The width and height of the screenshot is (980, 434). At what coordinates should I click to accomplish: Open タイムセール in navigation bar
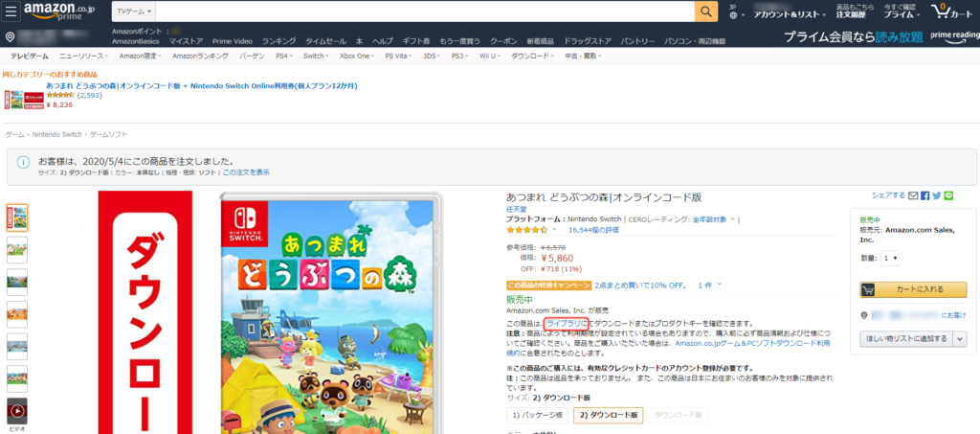click(325, 41)
